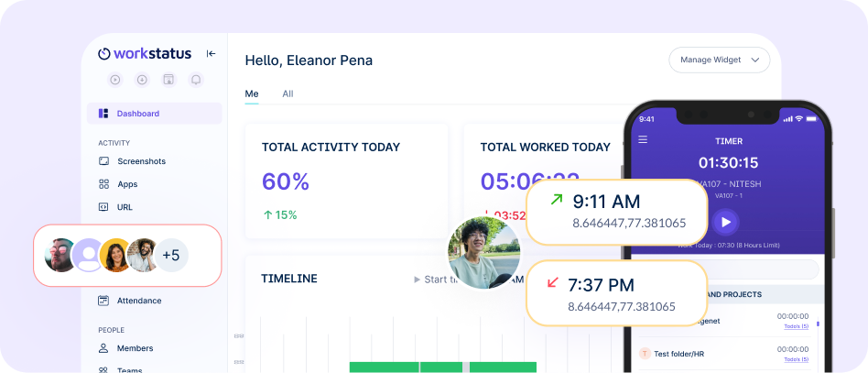Open the URL sidebar item
Screen dimensions: 868x373
[125, 207]
